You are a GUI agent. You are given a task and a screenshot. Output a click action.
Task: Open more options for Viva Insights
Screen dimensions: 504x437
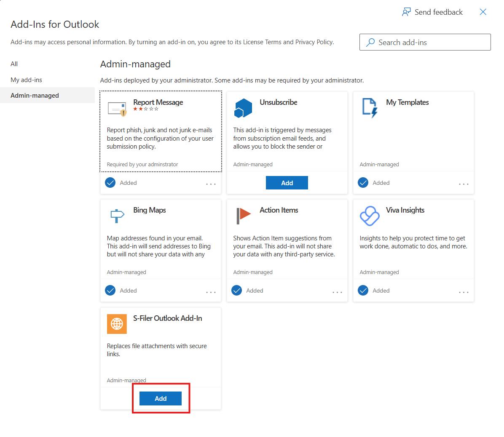point(464,292)
